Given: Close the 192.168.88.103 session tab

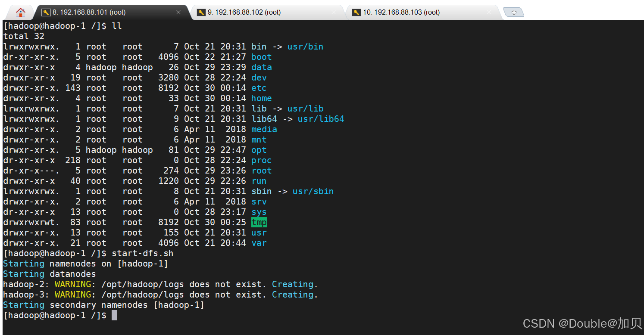Looking at the screenshot, I should click(x=489, y=12).
